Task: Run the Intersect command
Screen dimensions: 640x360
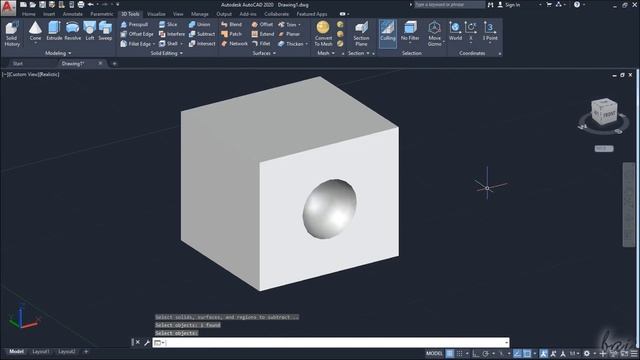Action: pos(202,44)
